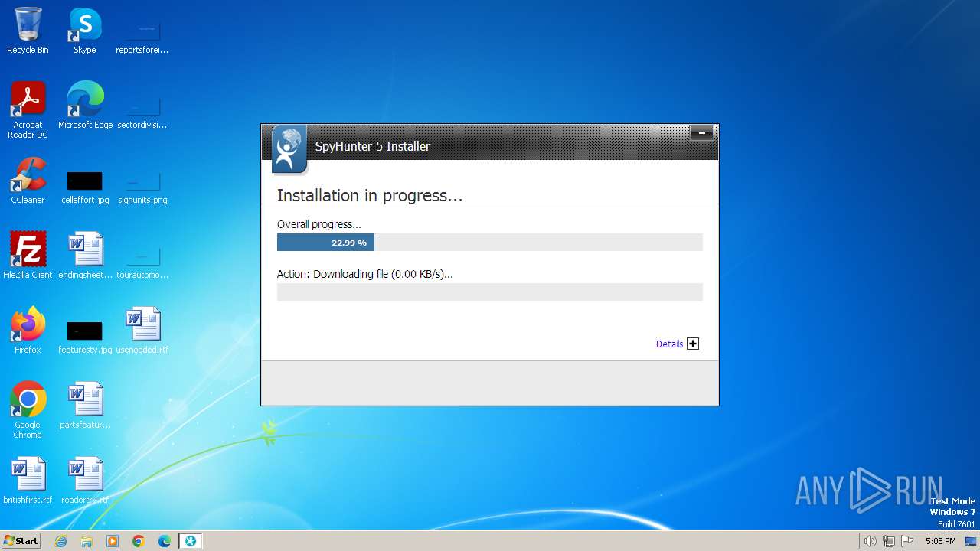
Task: Click the volume speaker tray icon
Action: pyautogui.click(x=870, y=541)
